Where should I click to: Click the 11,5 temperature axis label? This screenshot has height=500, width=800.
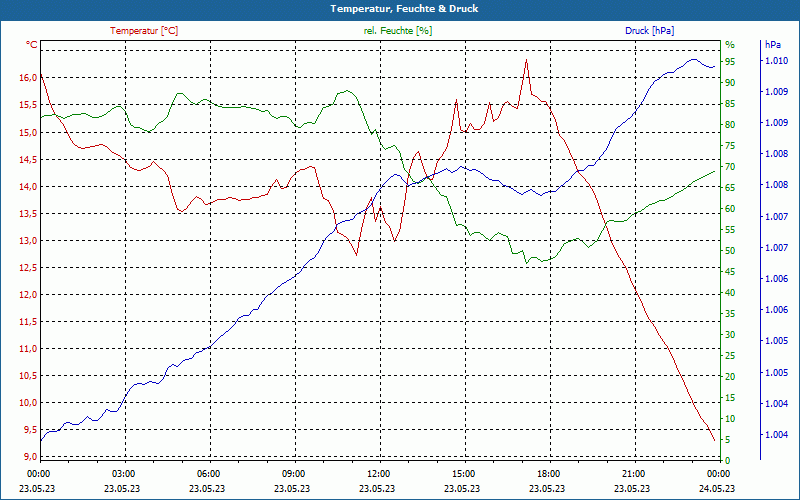pos(29,322)
